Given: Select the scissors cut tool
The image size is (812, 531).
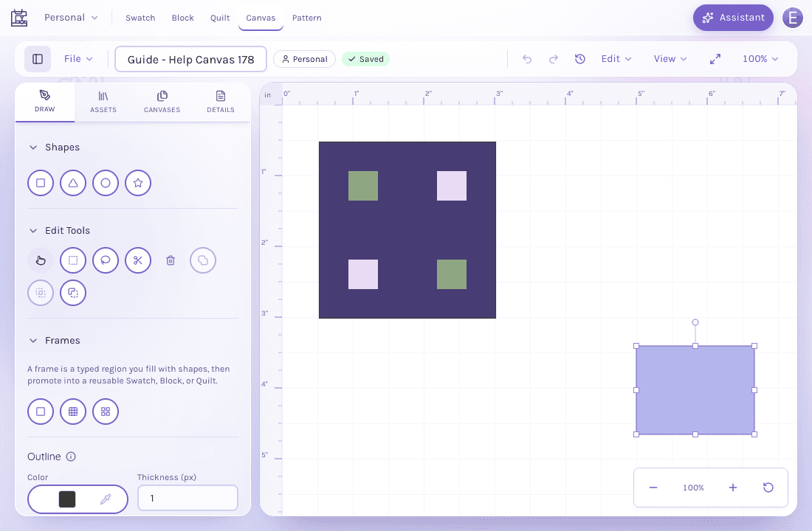Looking at the screenshot, I should click(138, 260).
